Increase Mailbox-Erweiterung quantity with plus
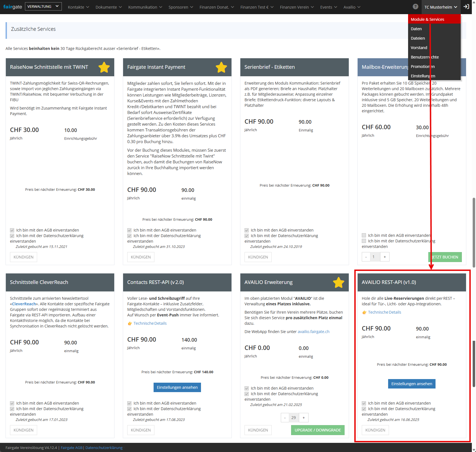 point(385,257)
